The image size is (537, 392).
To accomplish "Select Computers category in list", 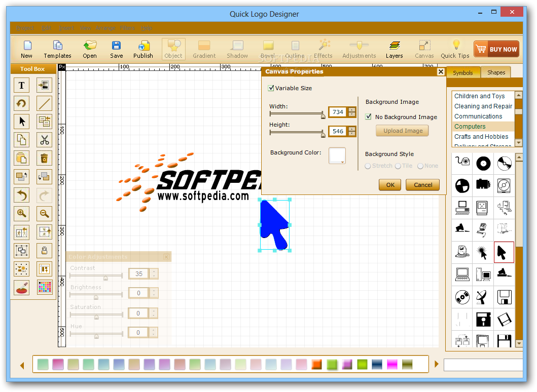I will [x=483, y=126].
